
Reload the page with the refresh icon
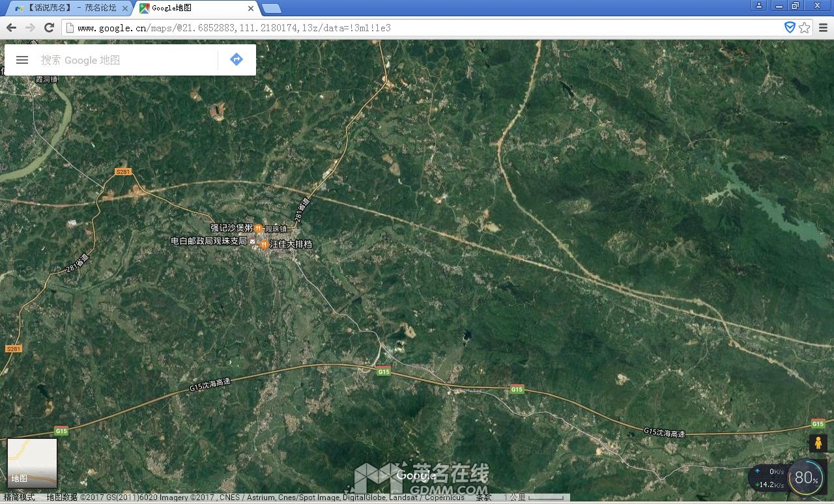[x=49, y=27]
